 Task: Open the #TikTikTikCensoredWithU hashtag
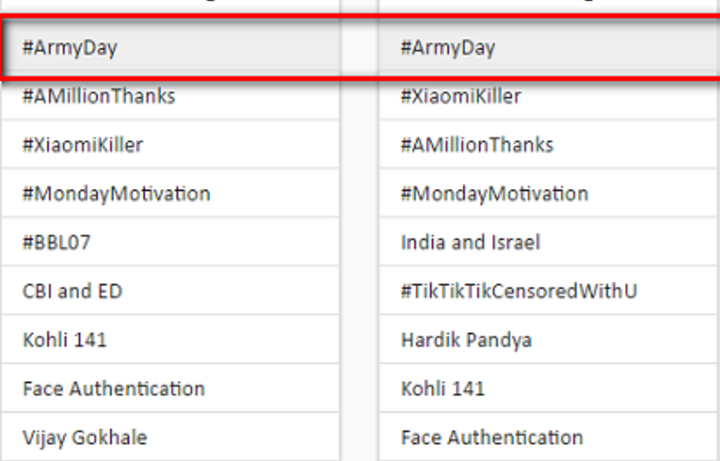coord(518,291)
